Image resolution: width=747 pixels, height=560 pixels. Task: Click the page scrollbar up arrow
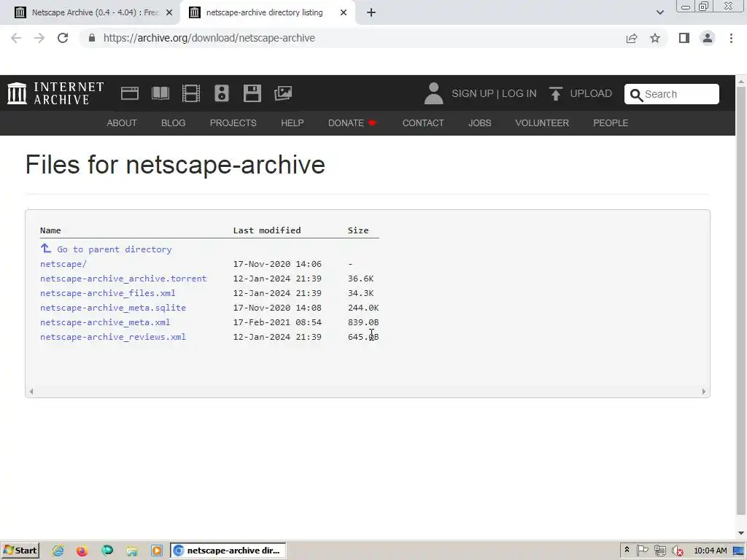741,81
